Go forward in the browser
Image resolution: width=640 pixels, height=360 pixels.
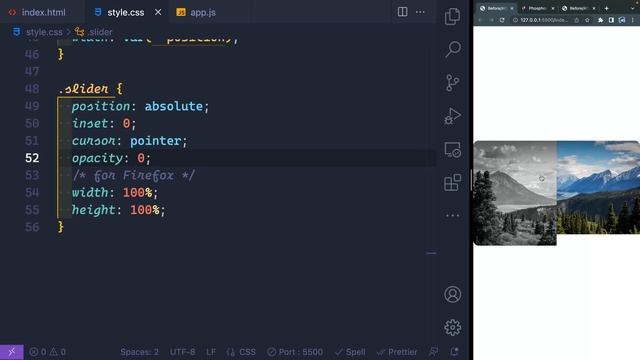point(491,20)
